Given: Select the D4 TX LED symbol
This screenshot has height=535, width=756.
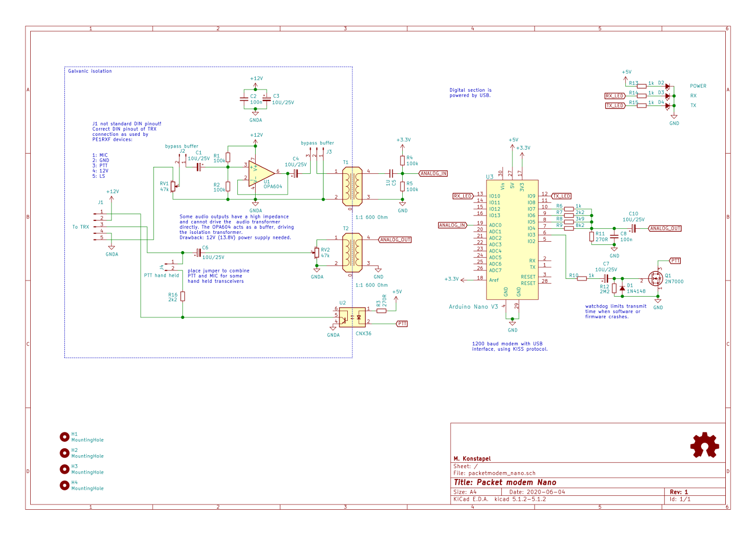Looking at the screenshot, I should coord(667,106).
